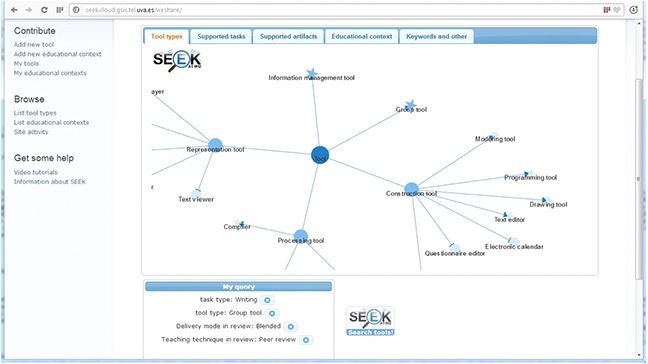Remove the tool type Group tool filter
The height and width of the screenshot is (364, 648).
point(272,313)
